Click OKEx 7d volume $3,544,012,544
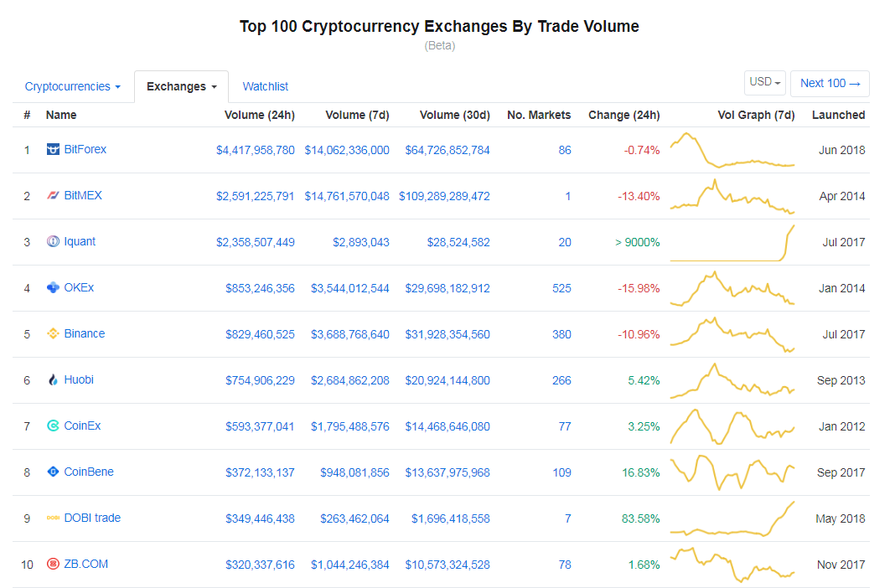Image resolution: width=895 pixels, height=588 pixels. tap(350, 289)
